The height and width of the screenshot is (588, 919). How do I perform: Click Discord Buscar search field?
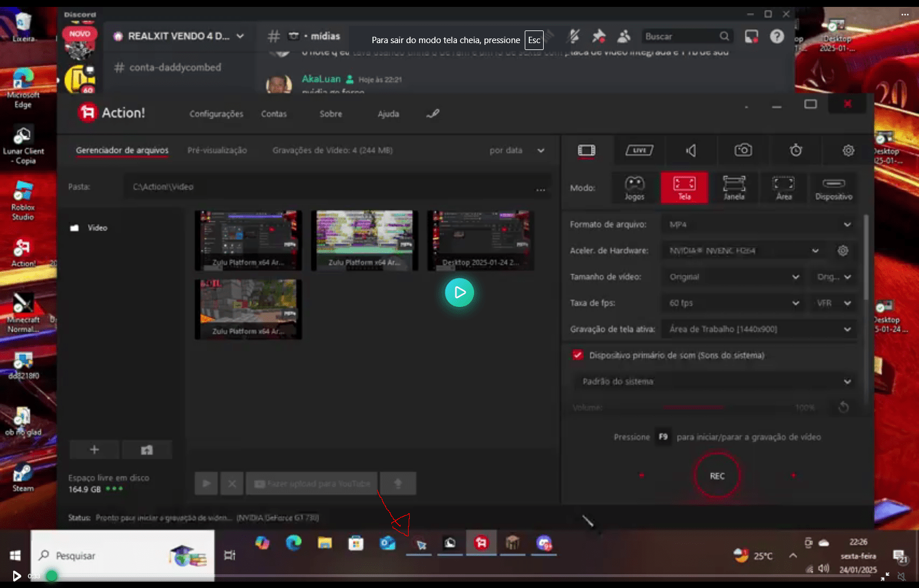(687, 36)
